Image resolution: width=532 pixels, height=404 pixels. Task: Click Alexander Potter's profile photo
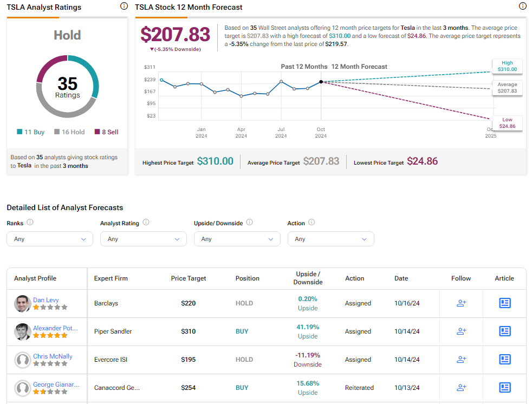point(23,331)
